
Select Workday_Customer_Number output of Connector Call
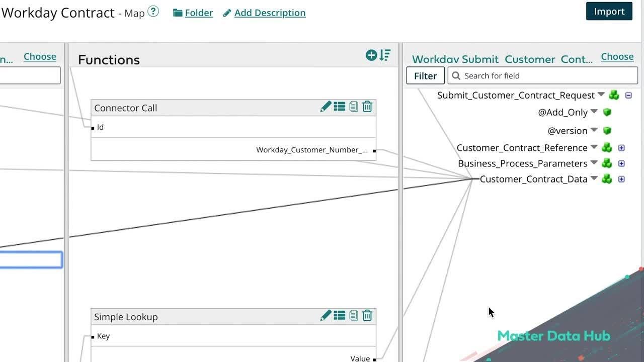click(x=312, y=150)
